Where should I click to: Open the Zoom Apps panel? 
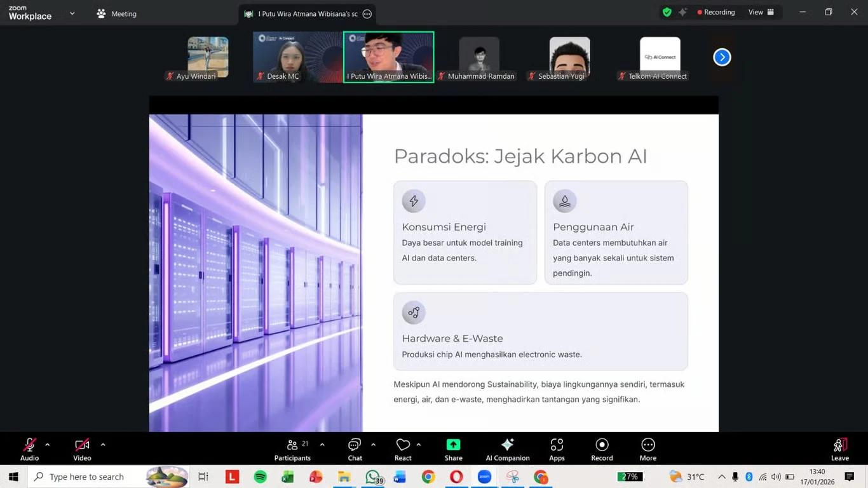(557, 449)
